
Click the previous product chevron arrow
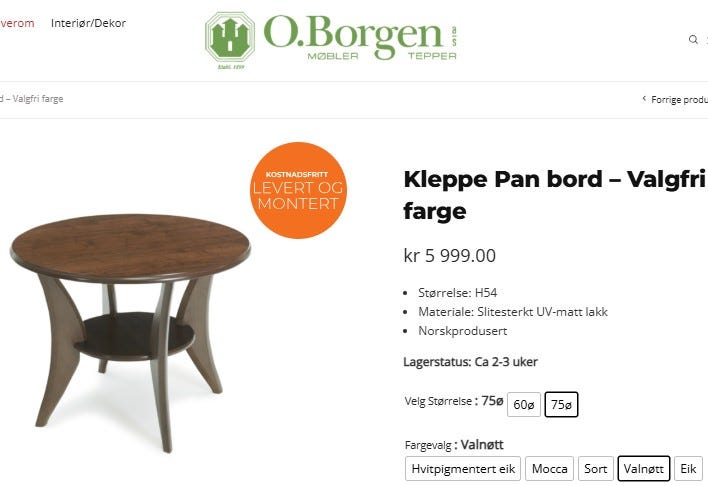point(644,98)
